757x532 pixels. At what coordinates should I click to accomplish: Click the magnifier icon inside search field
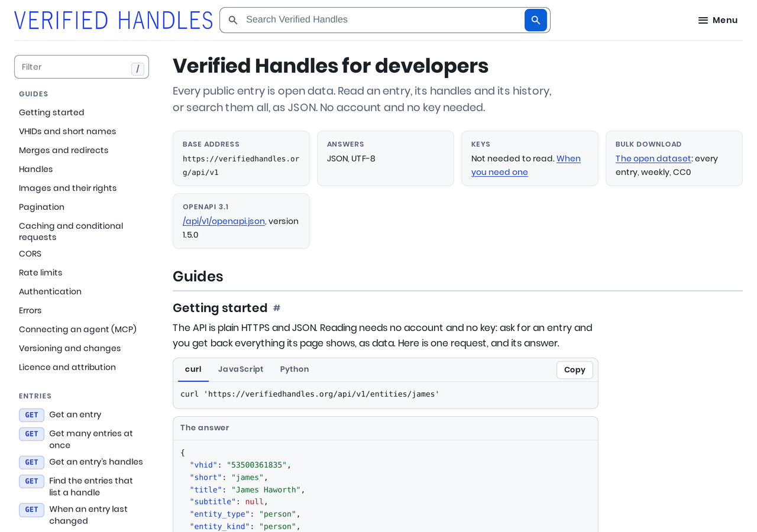coord(233,20)
